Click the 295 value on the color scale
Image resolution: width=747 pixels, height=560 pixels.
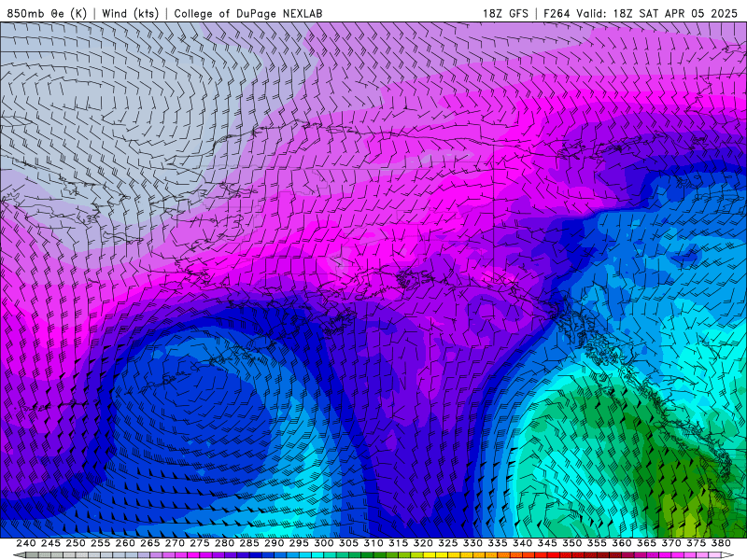299,543
